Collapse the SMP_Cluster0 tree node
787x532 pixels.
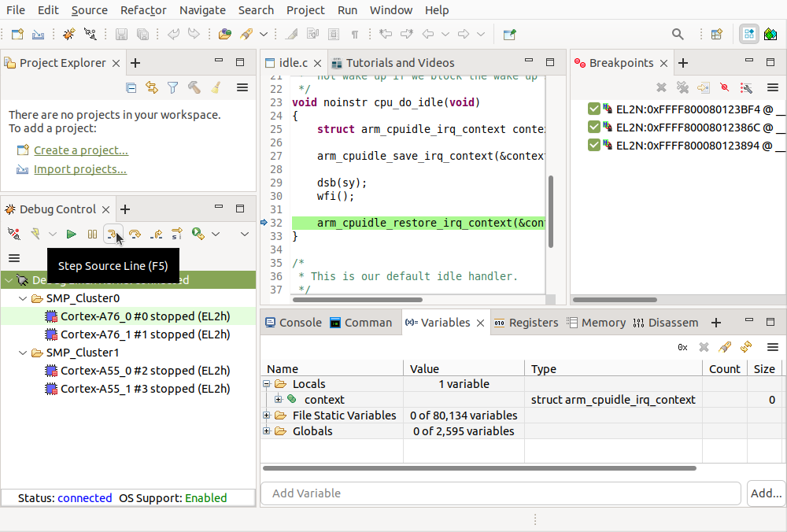[23, 299]
